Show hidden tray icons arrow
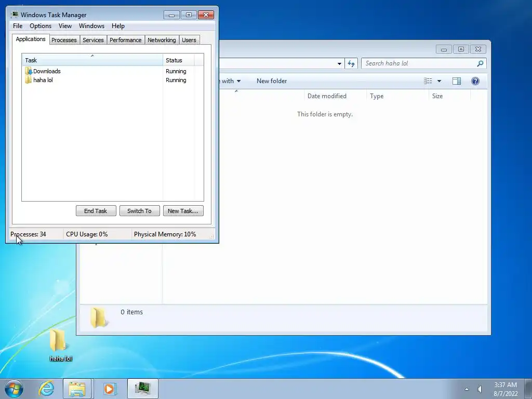532x399 pixels. pyautogui.click(x=467, y=389)
